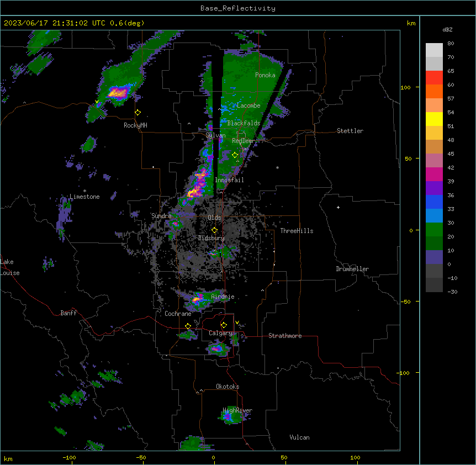476x465 pixels.
Task: Click the Airdrie city label
Action: [223, 297]
